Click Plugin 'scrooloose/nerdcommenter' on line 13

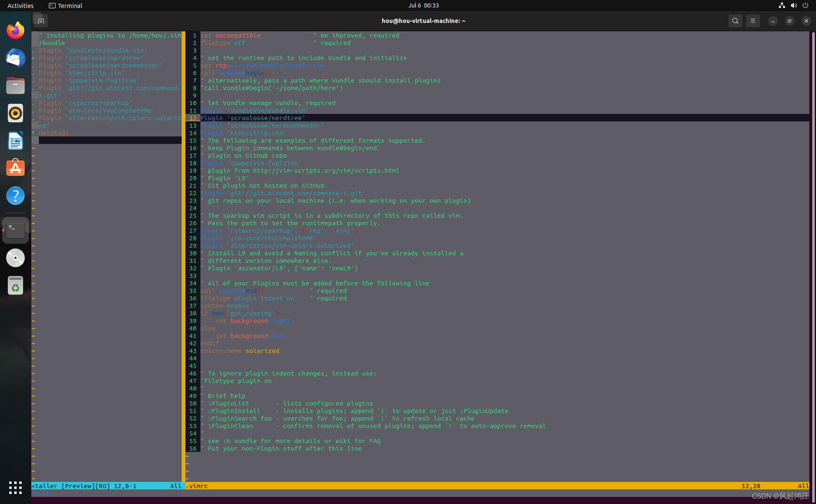point(262,126)
